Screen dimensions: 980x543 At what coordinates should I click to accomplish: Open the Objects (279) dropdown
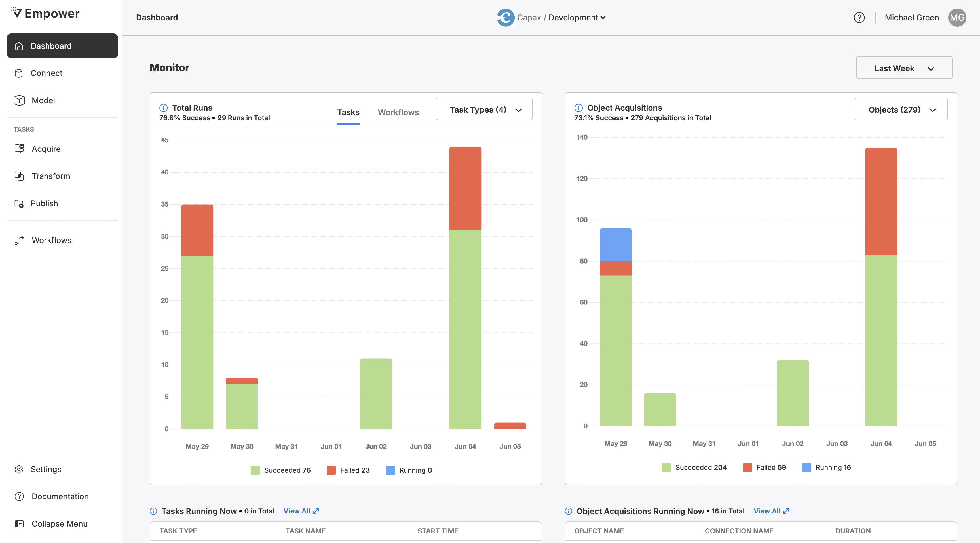click(x=901, y=110)
